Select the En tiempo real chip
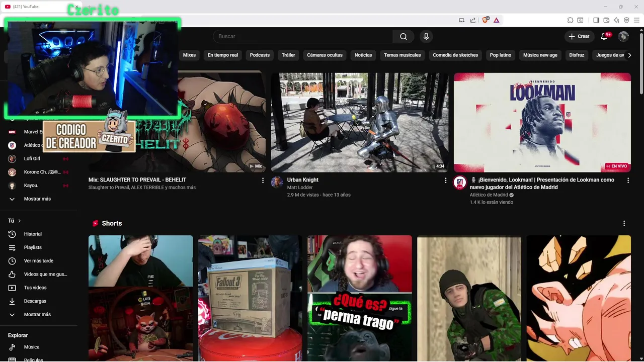Image resolution: width=644 pixels, height=362 pixels. pos(222,55)
